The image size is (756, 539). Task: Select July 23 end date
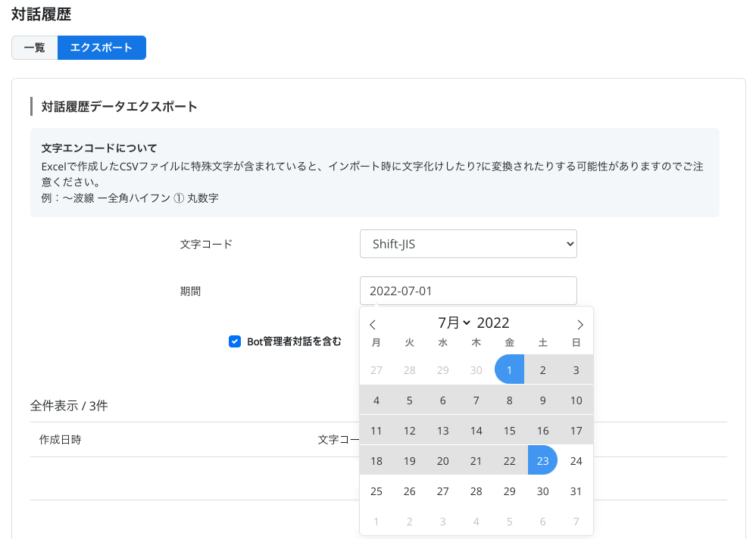coord(542,461)
